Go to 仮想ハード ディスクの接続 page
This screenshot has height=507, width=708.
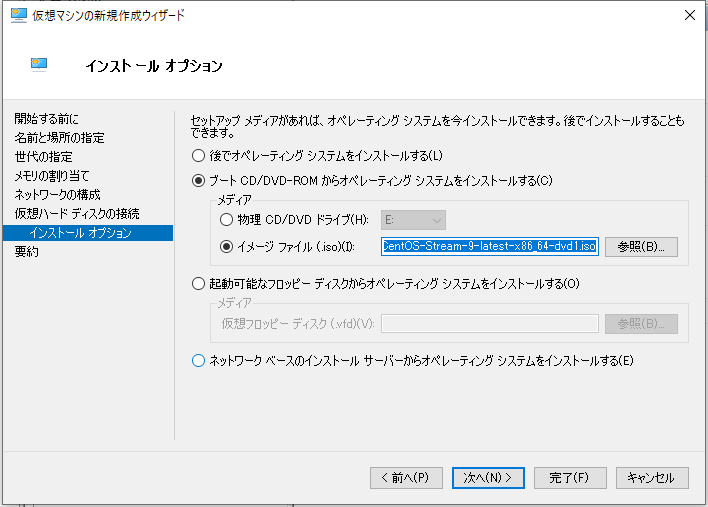pos(76,214)
